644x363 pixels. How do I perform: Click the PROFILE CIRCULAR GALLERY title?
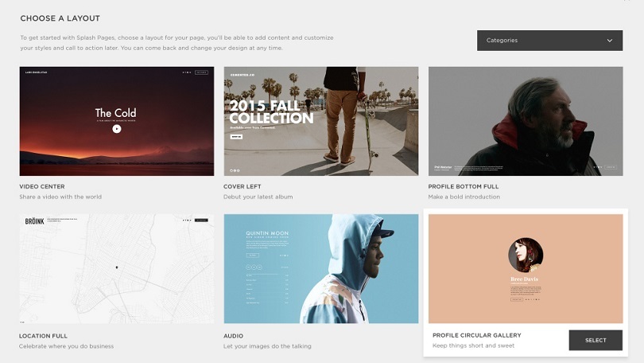tap(476, 335)
